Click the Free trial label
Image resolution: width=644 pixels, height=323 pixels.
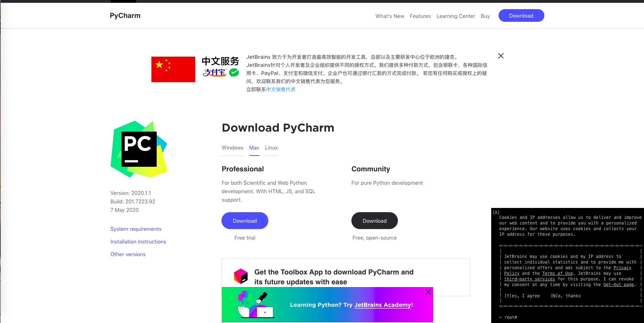point(245,238)
